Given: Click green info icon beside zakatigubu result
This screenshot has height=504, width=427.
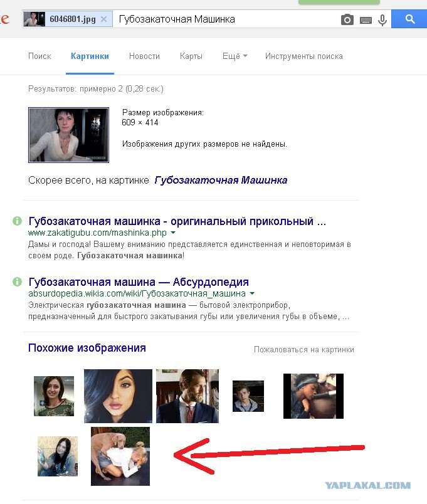Looking at the screenshot, I should [x=17, y=221].
